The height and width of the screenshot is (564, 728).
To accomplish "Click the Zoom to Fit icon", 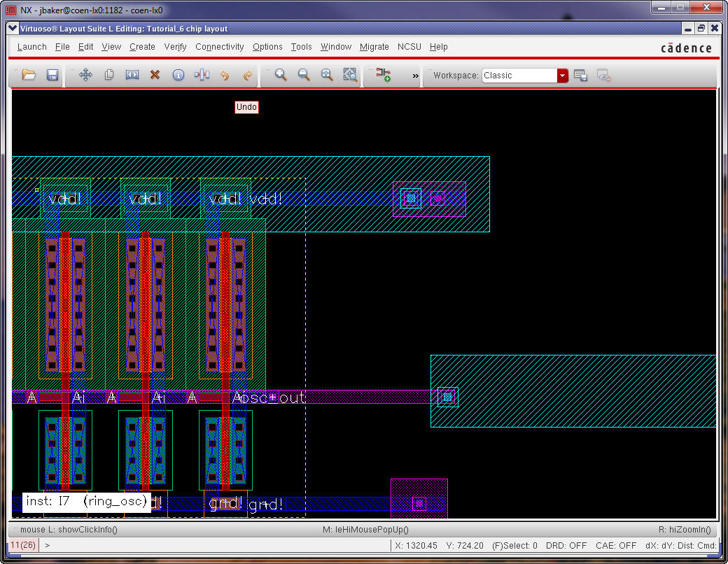I will tap(327, 75).
